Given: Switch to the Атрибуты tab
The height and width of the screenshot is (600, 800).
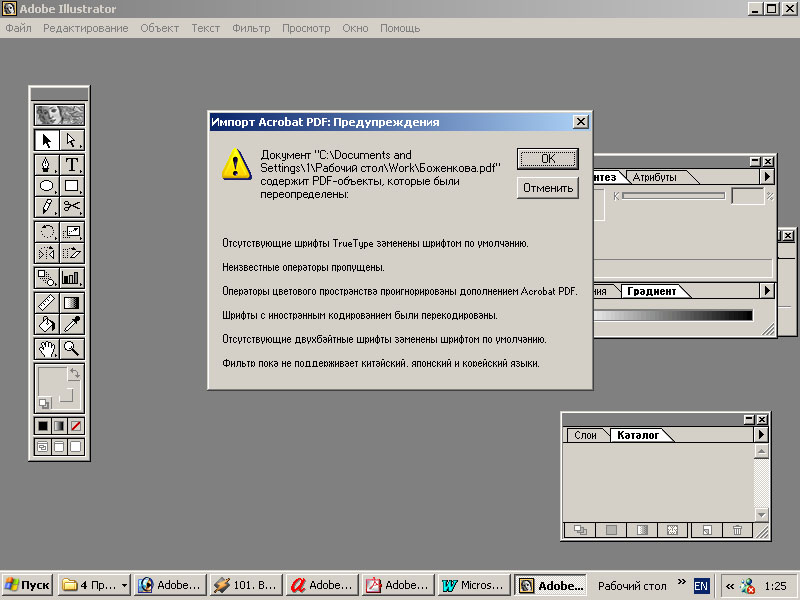Looking at the screenshot, I should [655, 177].
